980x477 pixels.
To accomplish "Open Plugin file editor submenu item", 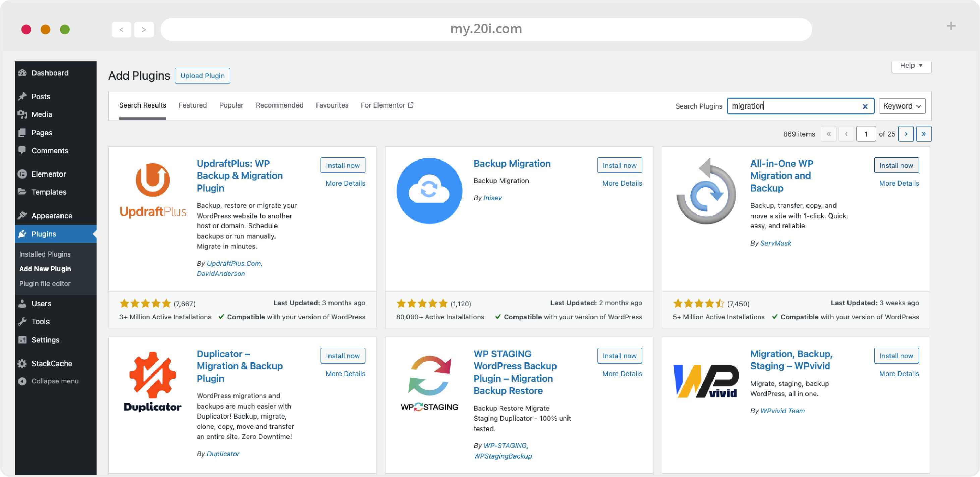I will click(x=45, y=283).
